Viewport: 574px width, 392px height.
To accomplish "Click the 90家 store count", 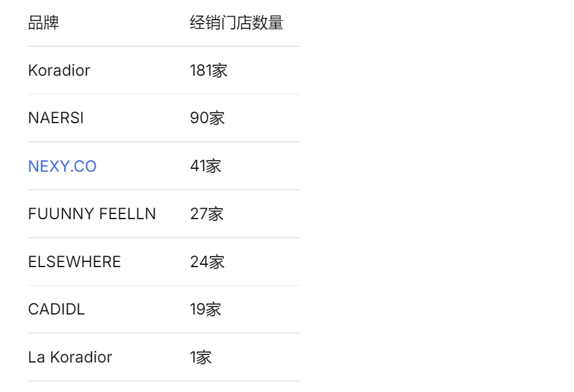I will [207, 119].
